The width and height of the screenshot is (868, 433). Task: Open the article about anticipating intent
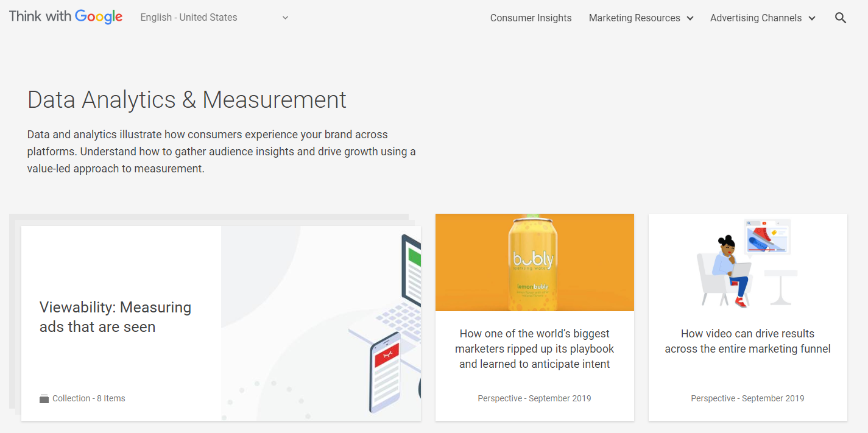tap(534, 348)
